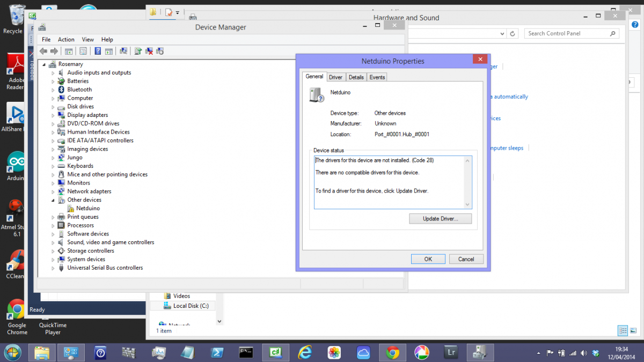
Task: Click the Command Prompt taskbar icon
Action: tap(246, 352)
